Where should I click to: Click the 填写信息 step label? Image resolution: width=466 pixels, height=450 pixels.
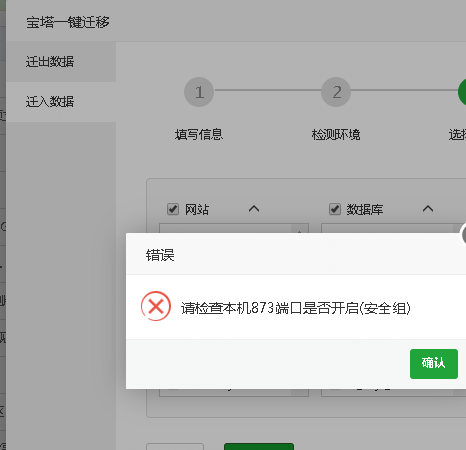pos(199,135)
